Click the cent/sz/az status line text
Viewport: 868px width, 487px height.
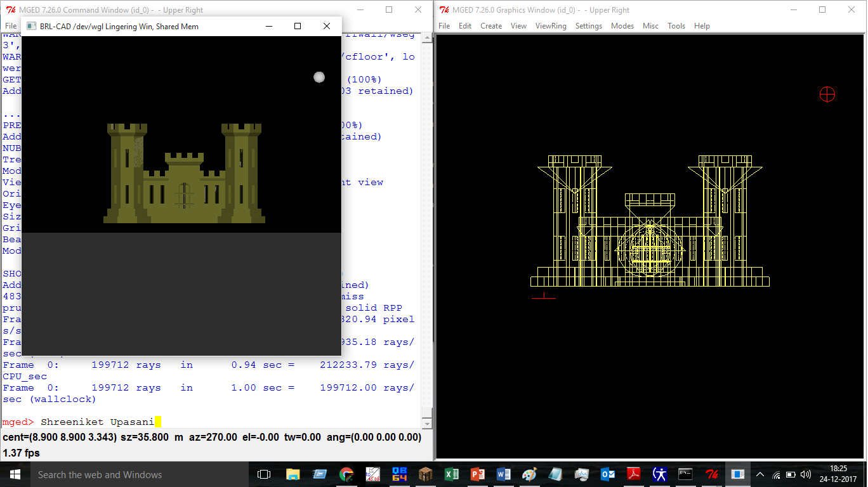click(x=213, y=438)
